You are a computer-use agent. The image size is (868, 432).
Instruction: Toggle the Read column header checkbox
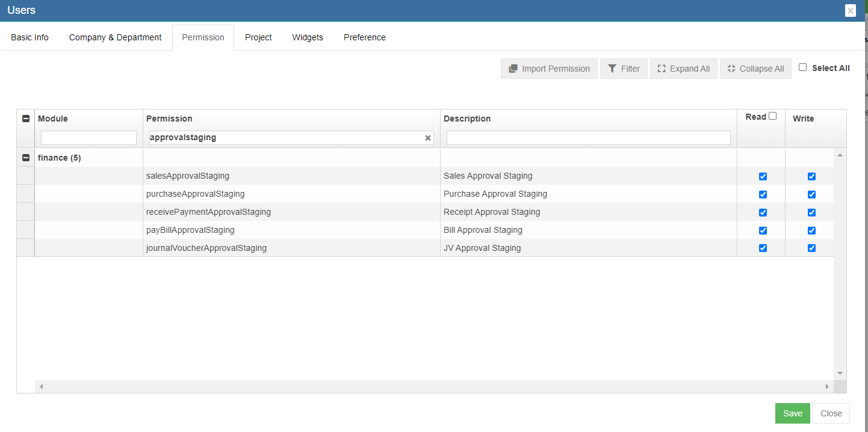pos(772,116)
